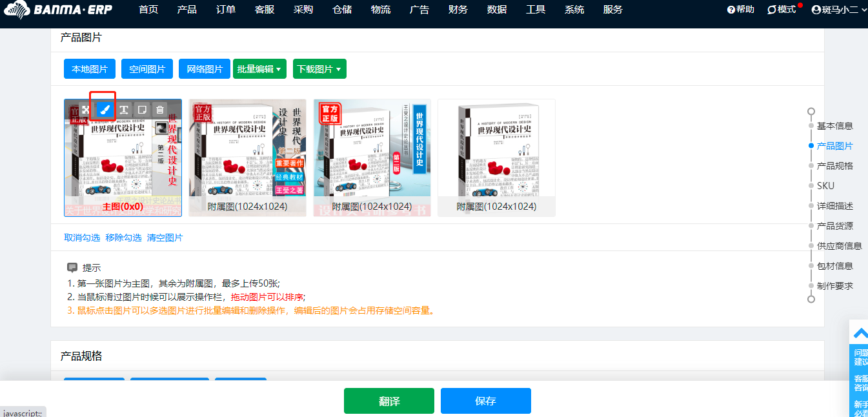Click the 本地图片 button
This screenshot has height=417, width=868.
[90, 69]
